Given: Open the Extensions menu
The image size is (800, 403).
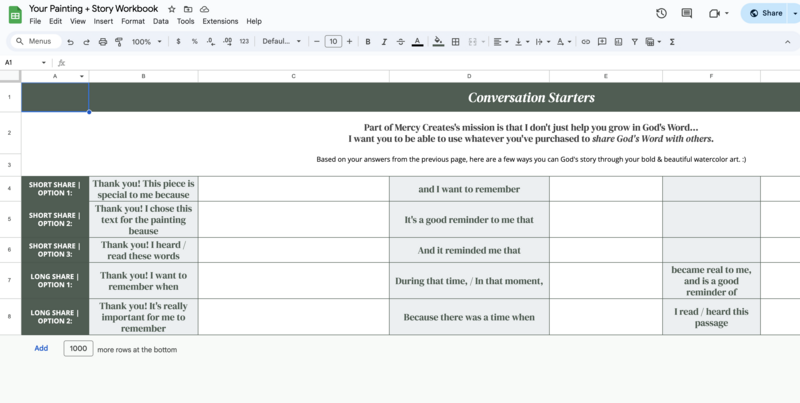Looking at the screenshot, I should pyautogui.click(x=220, y=21).
